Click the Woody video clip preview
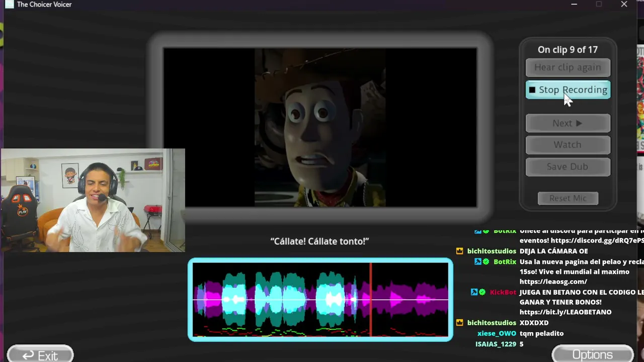Image resolution: width=644 pixels, height=362 pixels. point(320,127)
